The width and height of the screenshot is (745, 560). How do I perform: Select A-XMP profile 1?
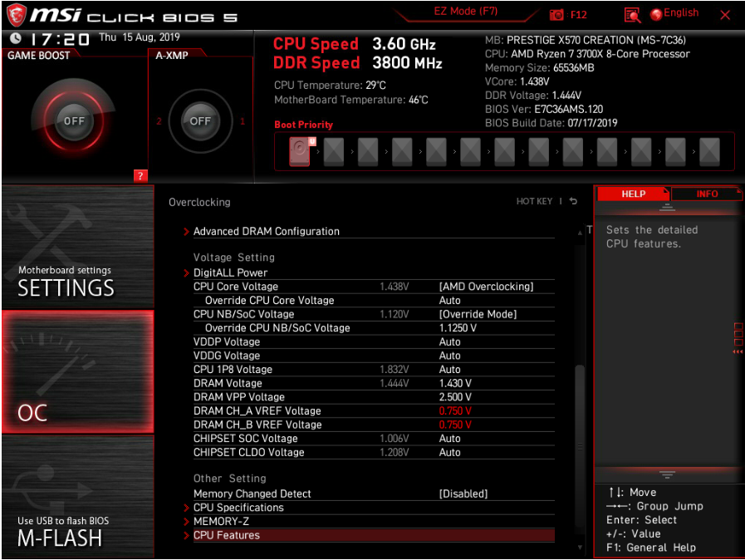tap(243, 121)
